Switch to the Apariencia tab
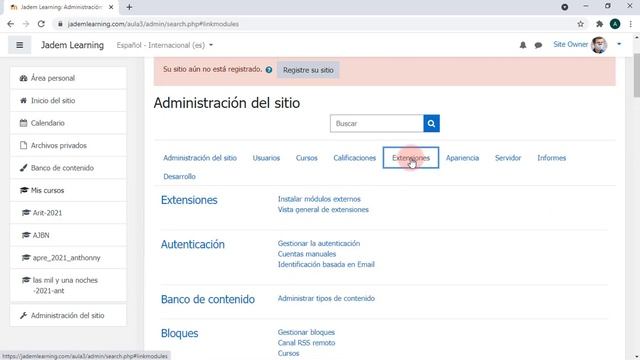 pyautogui.click(x=462, y=158)
